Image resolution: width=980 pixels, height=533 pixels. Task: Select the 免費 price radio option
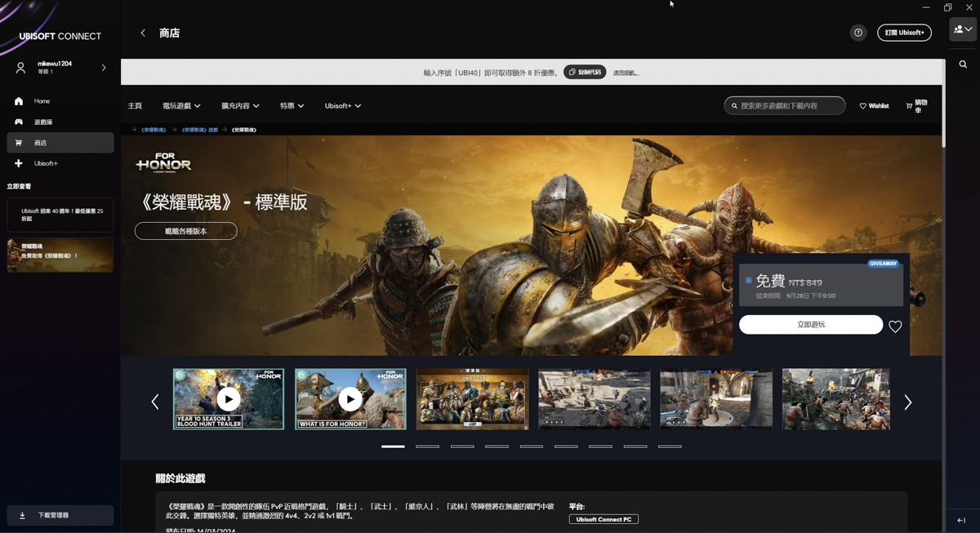[x=749, y=281]
